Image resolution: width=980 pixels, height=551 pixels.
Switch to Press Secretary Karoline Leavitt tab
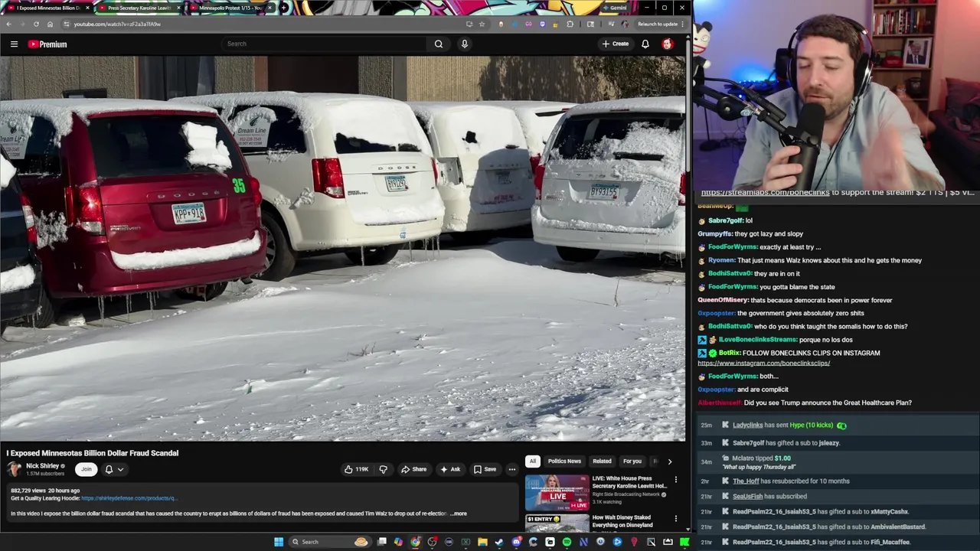pyautogui.click(x=139, y=8)
